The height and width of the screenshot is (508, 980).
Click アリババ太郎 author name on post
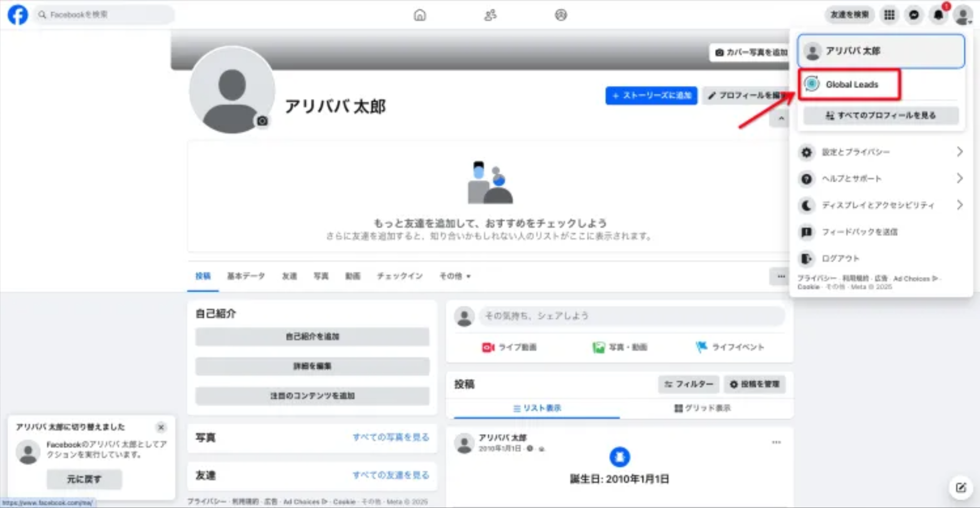pos(502,438)
